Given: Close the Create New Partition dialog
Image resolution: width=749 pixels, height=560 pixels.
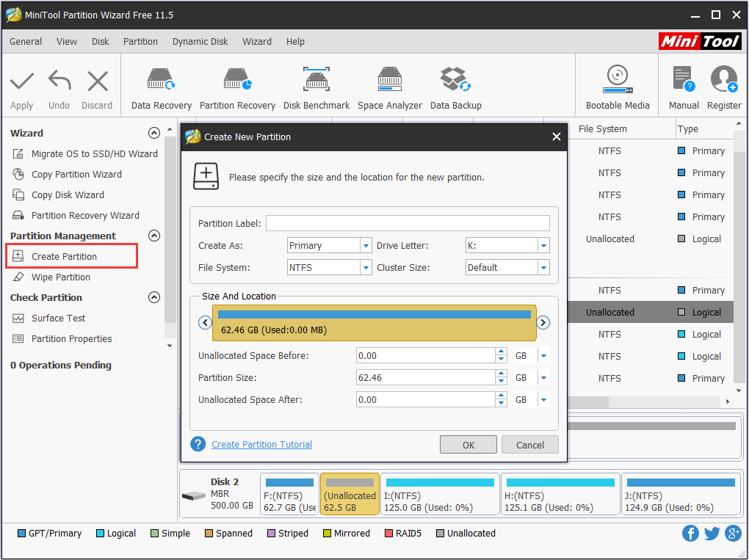Looking at the screenshot, I should [556, 137].
